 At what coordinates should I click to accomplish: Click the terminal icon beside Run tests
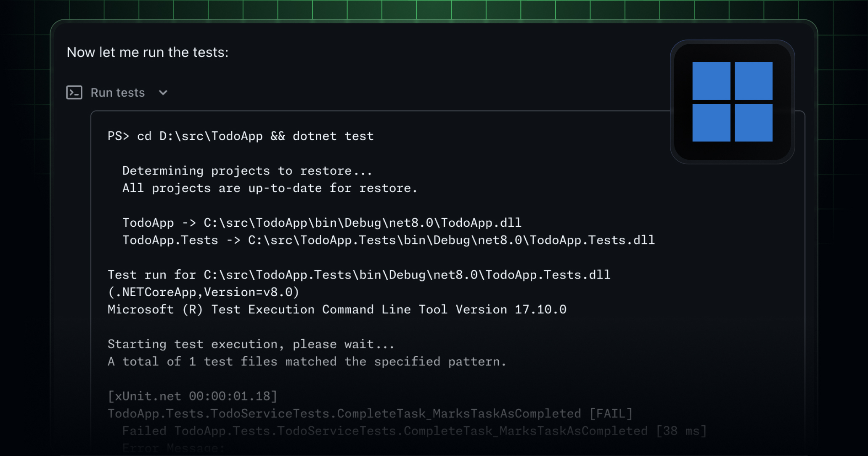pos(74,93)
